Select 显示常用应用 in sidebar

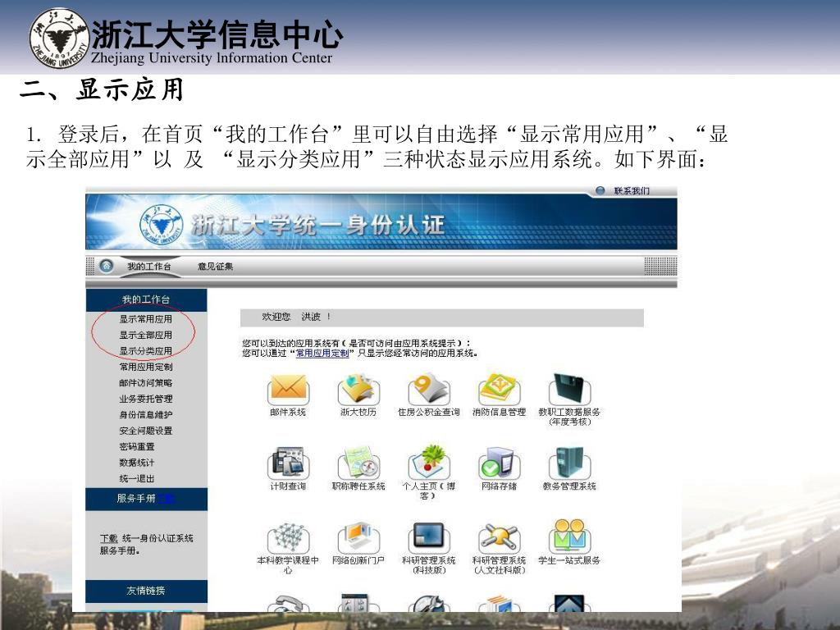click(x=146, y=319)
